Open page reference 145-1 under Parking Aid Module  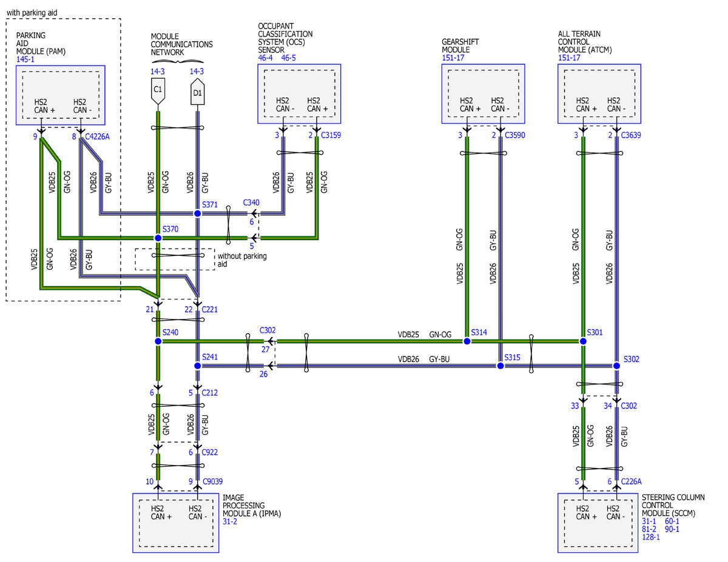click(x=26, y=59)
